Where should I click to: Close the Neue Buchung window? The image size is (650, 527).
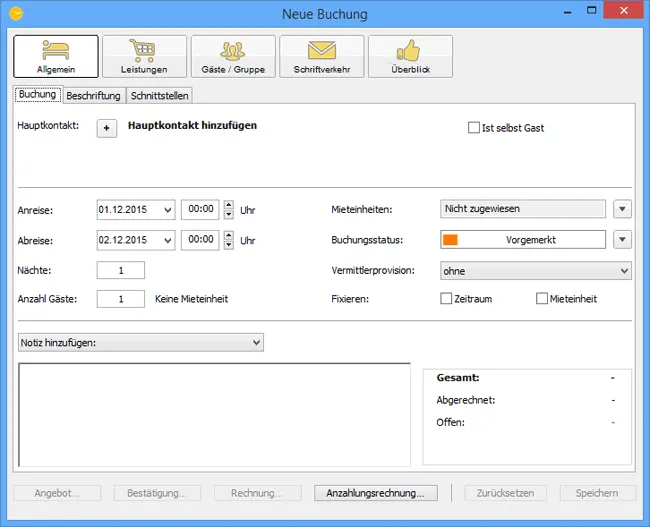(623, 10)
